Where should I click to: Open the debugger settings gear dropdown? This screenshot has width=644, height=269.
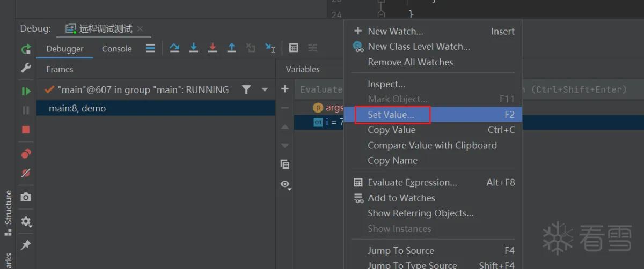[x=26, y=221]
